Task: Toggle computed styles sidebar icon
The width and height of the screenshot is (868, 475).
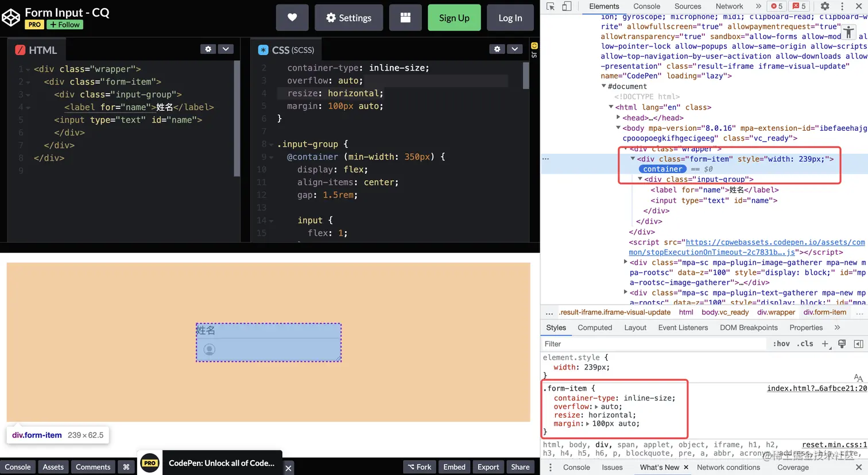Action: pos(859,344)
